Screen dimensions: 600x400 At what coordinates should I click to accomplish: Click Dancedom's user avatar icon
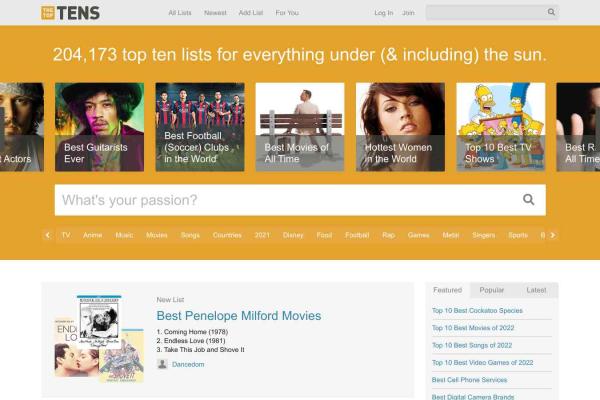pyautogui.click(x=162, y=364)
